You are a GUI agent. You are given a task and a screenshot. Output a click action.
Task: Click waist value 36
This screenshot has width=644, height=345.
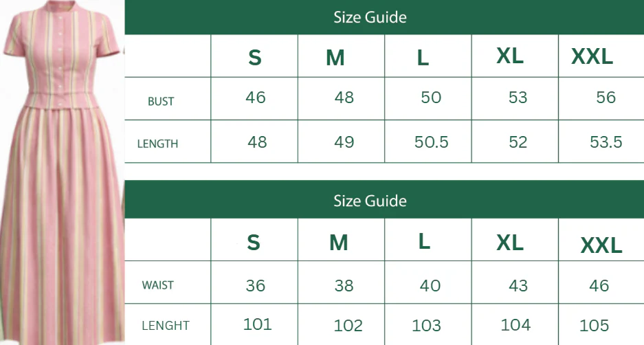click(256, 285)
